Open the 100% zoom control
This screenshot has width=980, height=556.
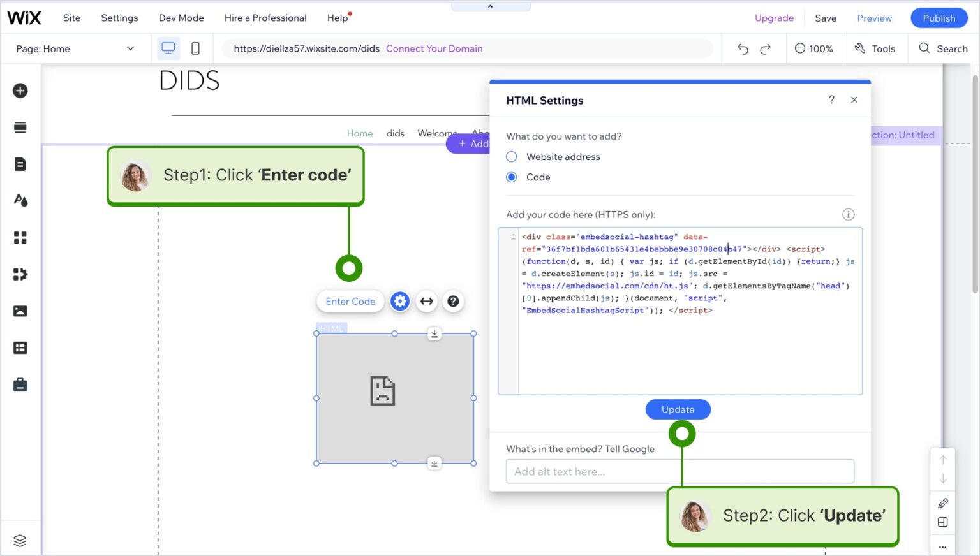click(x=813, y=48)
